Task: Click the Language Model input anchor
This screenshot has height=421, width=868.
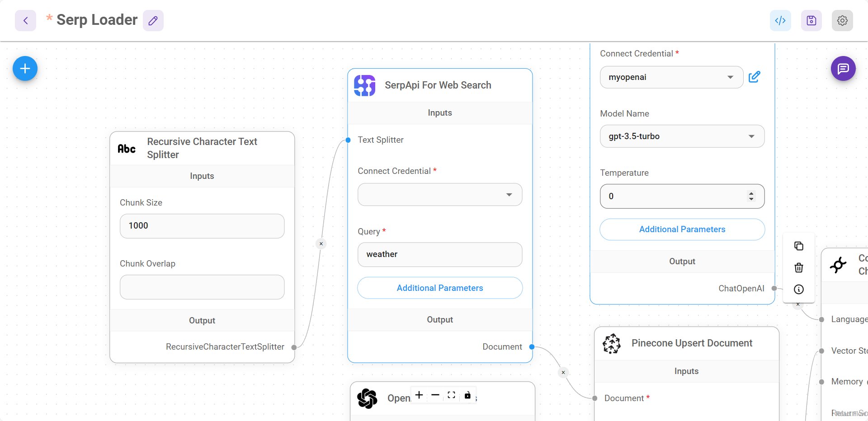Action: (821, 319)
